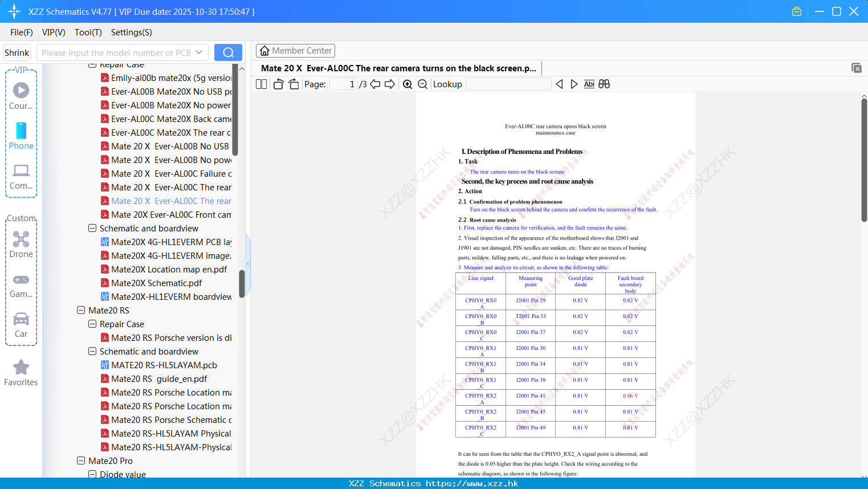This screenshot has height=489, width=868.
Task: Find next lookup match
Action: (x=574, y=84)
